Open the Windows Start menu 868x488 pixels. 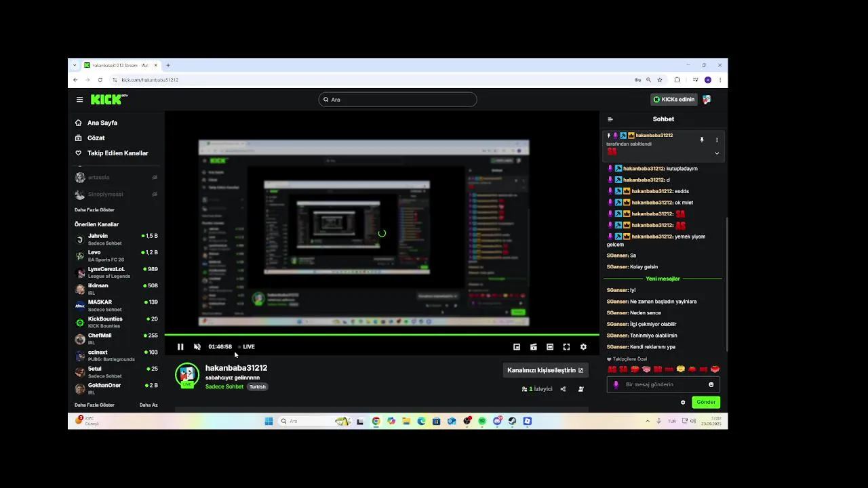coord(269,421)
